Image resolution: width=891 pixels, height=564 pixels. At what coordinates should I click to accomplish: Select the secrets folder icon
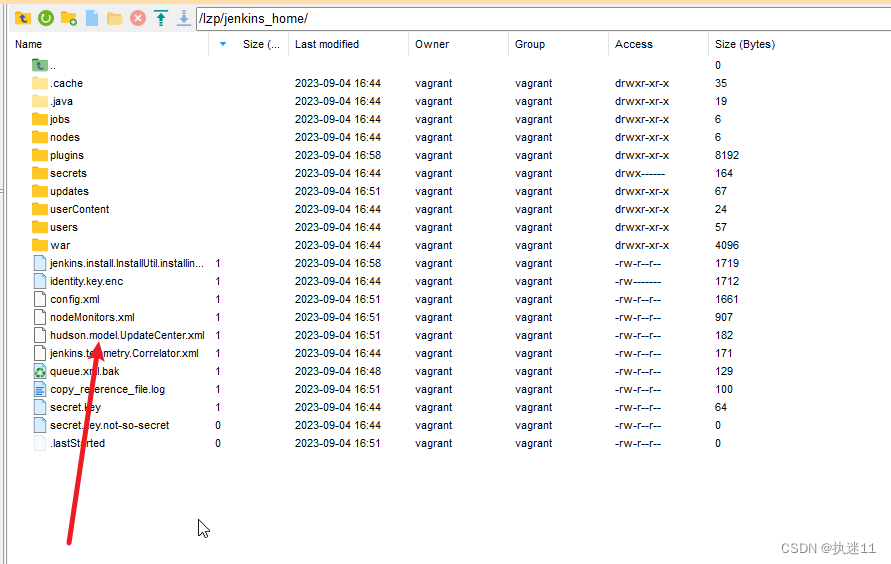[40, 173]
